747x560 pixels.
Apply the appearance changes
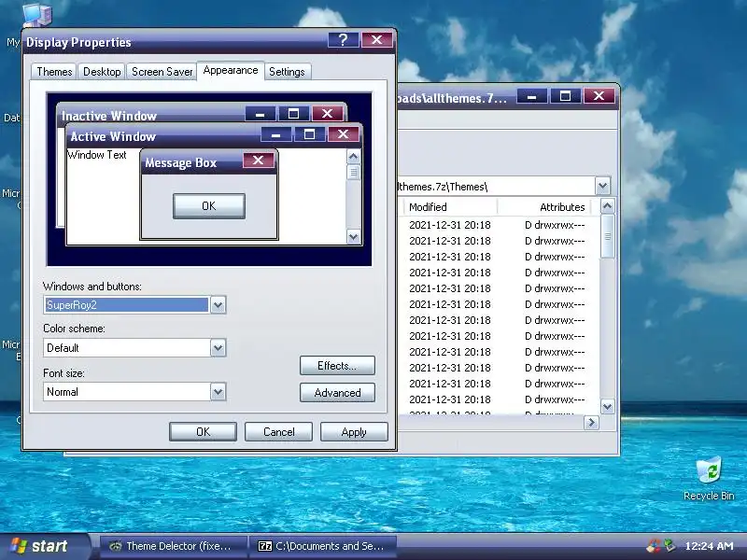(x=354, y=432)
